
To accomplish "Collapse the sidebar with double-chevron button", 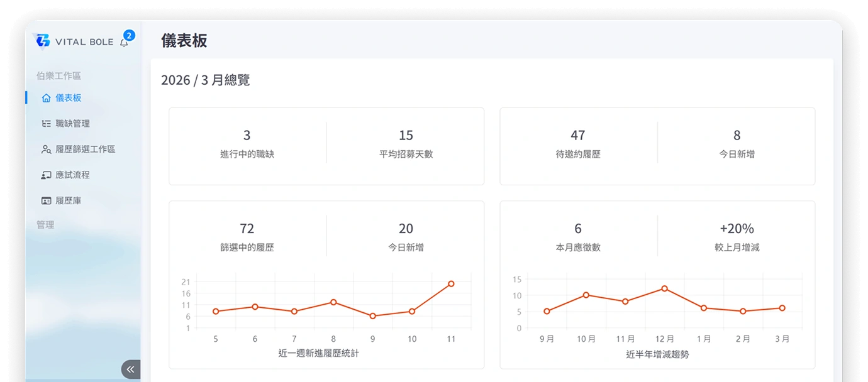I will point(130,369).
